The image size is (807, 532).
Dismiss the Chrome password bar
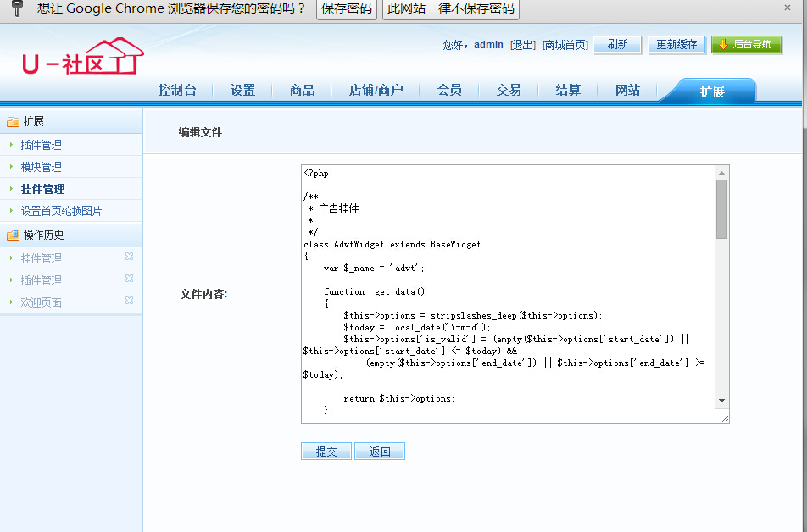tap(787, 8)
